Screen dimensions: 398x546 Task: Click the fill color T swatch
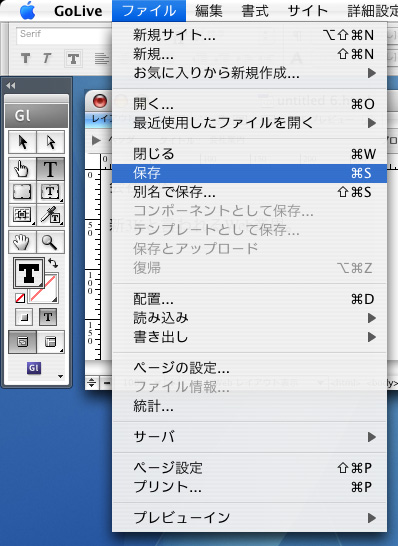[x=29, y=273]
